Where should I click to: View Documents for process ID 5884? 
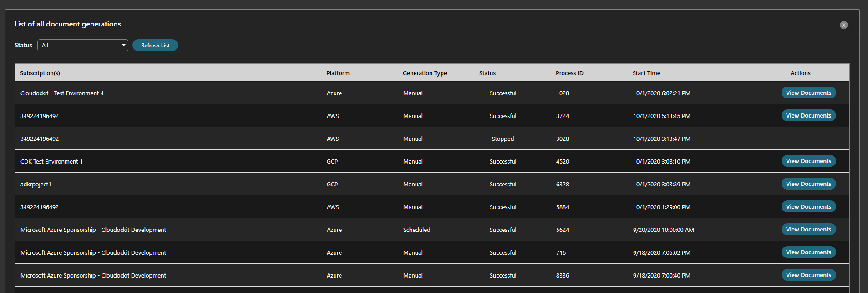[x=808, y=206]
